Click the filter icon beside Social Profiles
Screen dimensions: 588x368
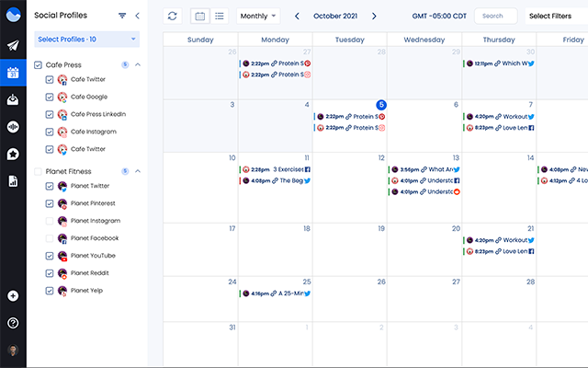click(122, 16)
